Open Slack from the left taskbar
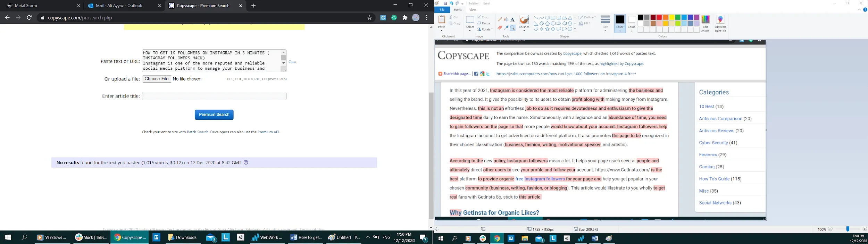This screenshot has height=244, width=868. tap(91, 237)
